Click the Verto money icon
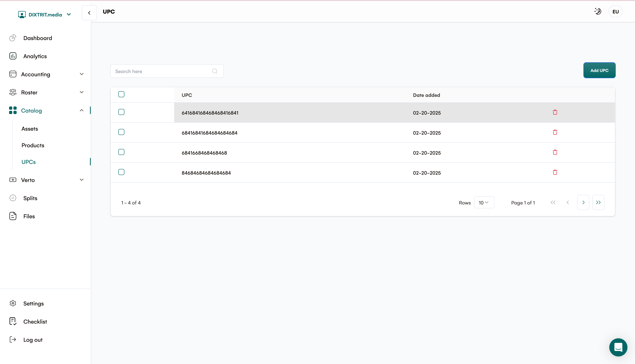635x364 pixels. tap(13, 180)
